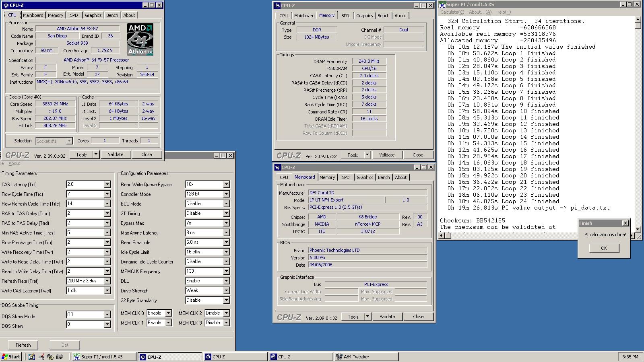Viewport: 644px width, 362px height.
Task: Open the SPD tab in CPU-Z Memory window
Action: point(345,16)
